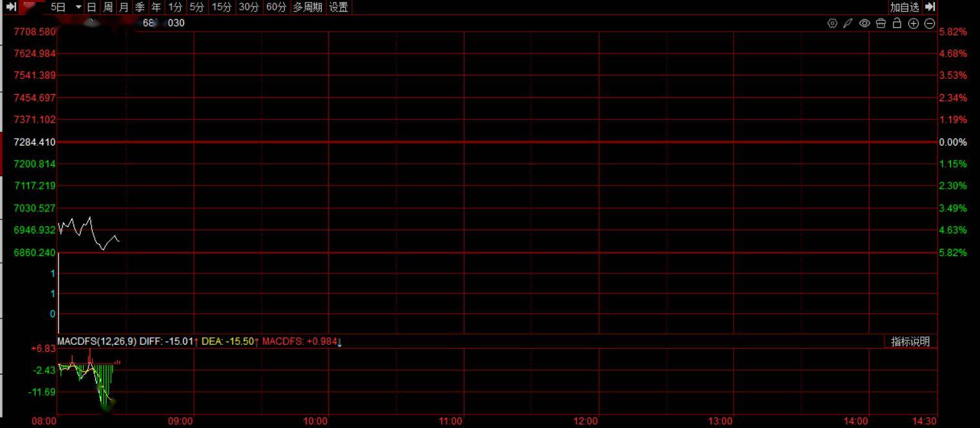Open the toolbox briefcase icon

[x=881, y=23]
